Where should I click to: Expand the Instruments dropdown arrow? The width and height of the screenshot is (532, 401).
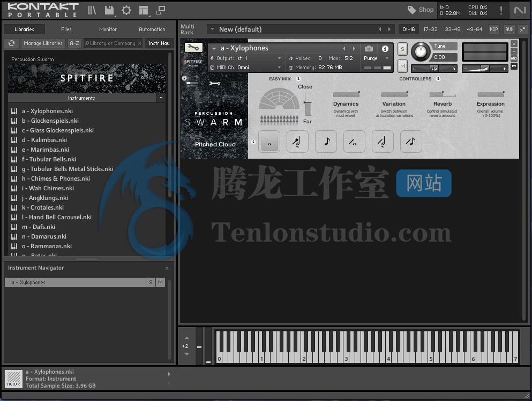pyautogui.click(x=161, y=98)
